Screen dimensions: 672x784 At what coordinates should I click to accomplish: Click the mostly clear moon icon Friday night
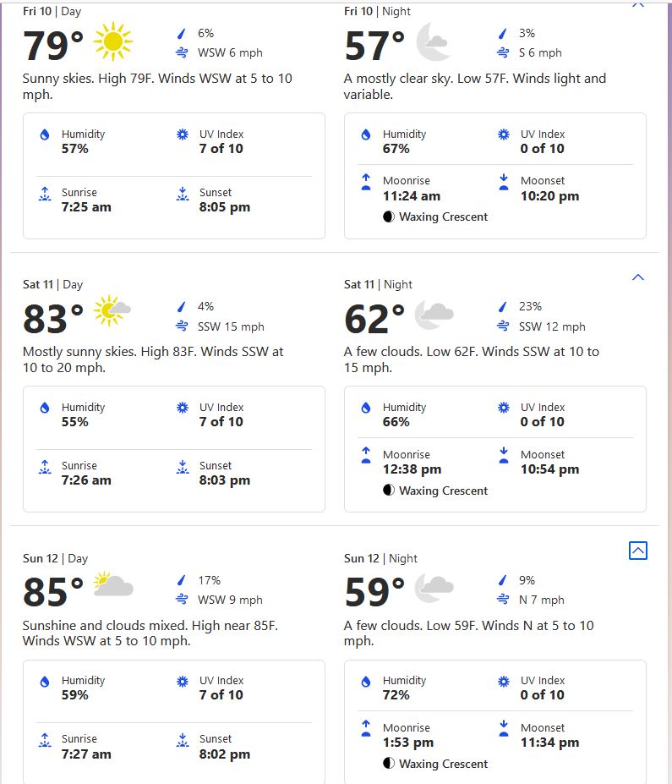[x=434, y=42]
